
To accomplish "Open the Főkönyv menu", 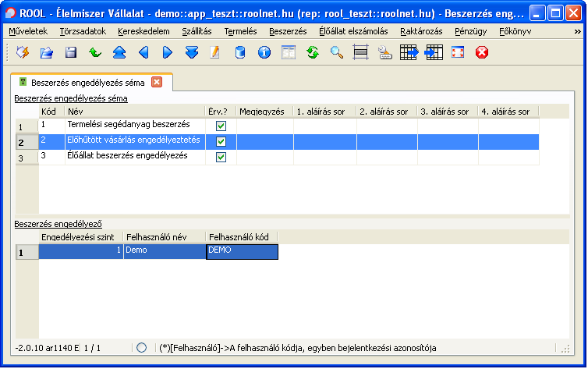I will pyautogui.click(x=515, y=31).
